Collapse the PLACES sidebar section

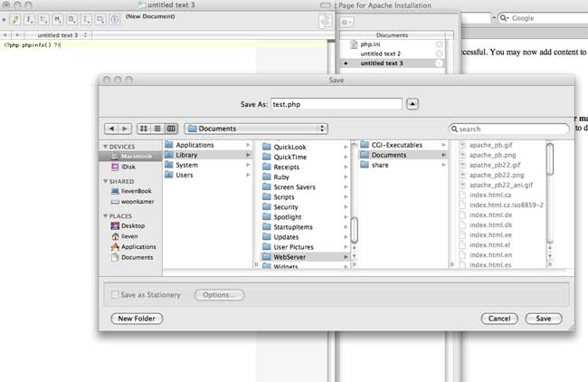pos(106,216)
